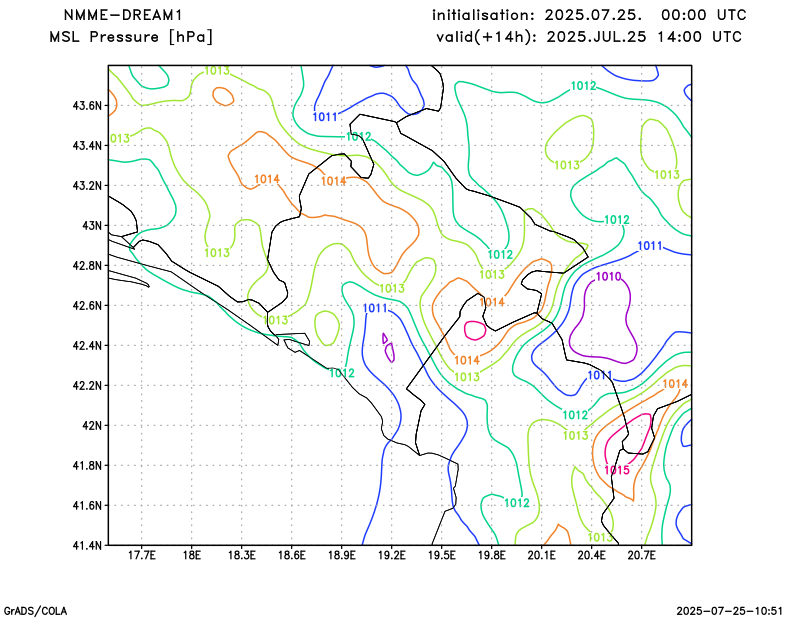Click the initialisation 2025.07.25 00:00 UTC text
Image resolution: width=800 pixels, height=618 pixels.
click(x=589, y=15)
